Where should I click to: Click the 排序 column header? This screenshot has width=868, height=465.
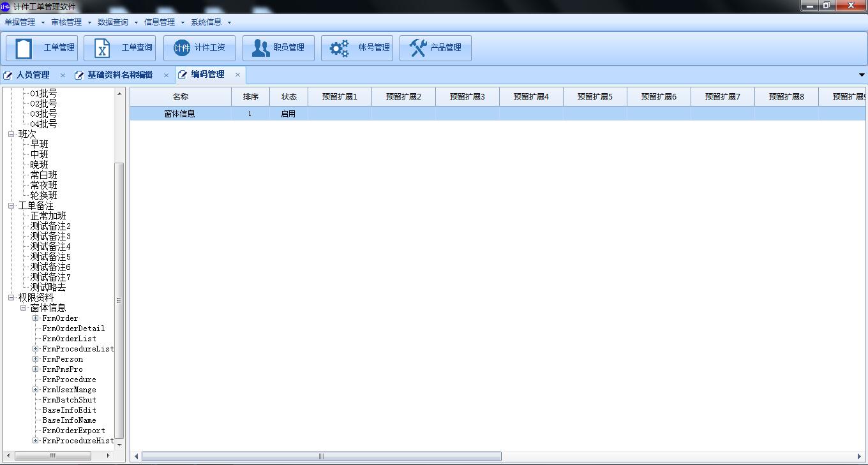pyautogui.click(x=250, y=97)
